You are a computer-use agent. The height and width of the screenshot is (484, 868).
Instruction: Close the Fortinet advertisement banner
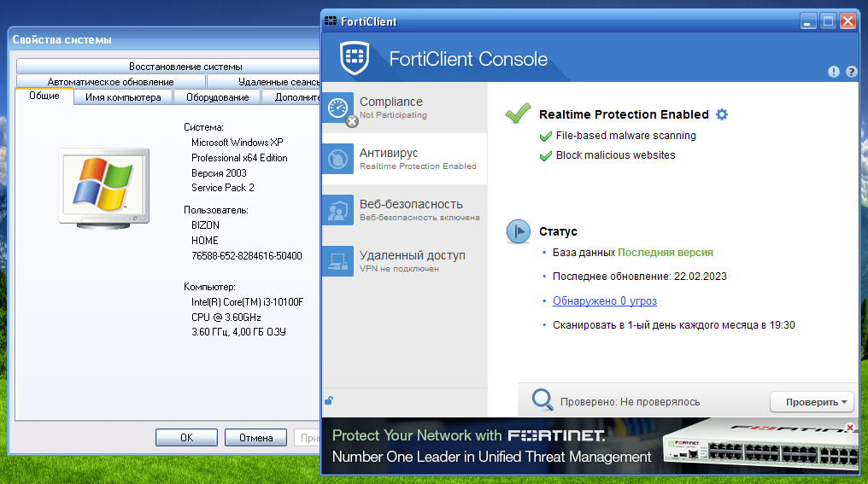point(850,428)
